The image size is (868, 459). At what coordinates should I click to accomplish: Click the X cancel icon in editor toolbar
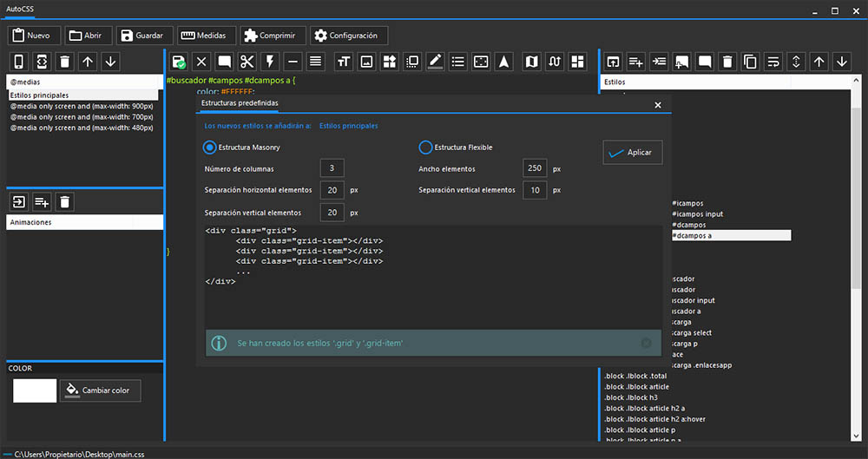[x=201, y=62]
